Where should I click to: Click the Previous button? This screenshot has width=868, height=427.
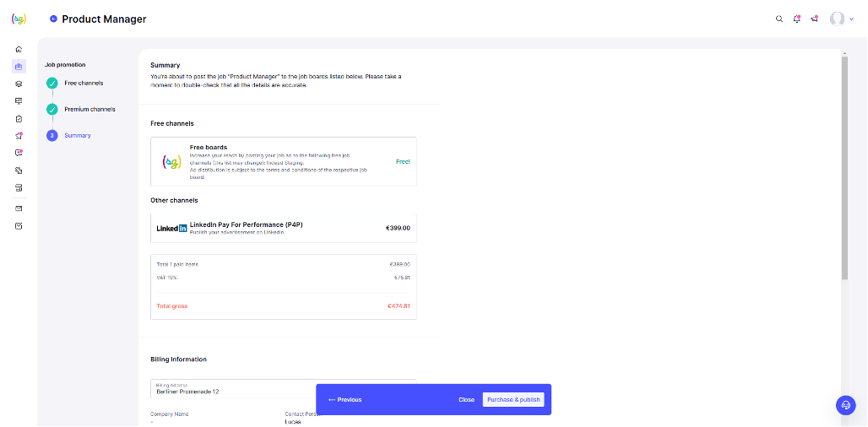pyautogui.click(x=344, y=399)
